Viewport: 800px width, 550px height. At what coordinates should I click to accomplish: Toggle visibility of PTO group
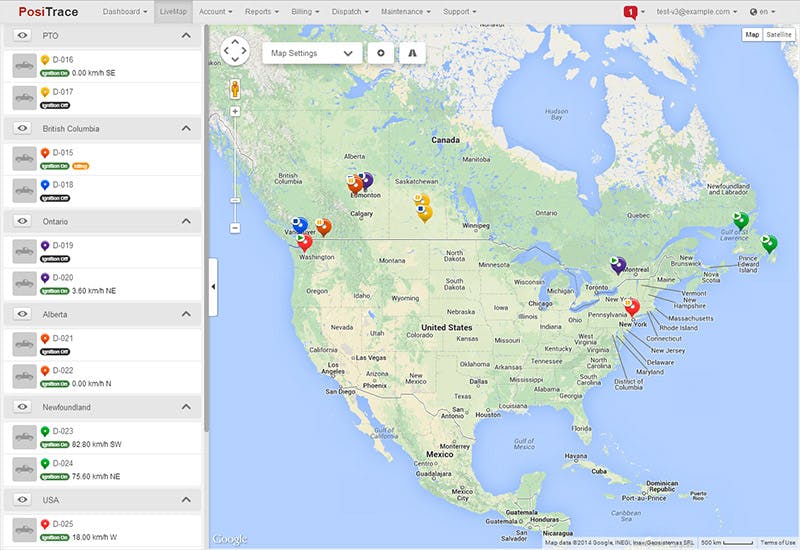click(x=22, y=35)
